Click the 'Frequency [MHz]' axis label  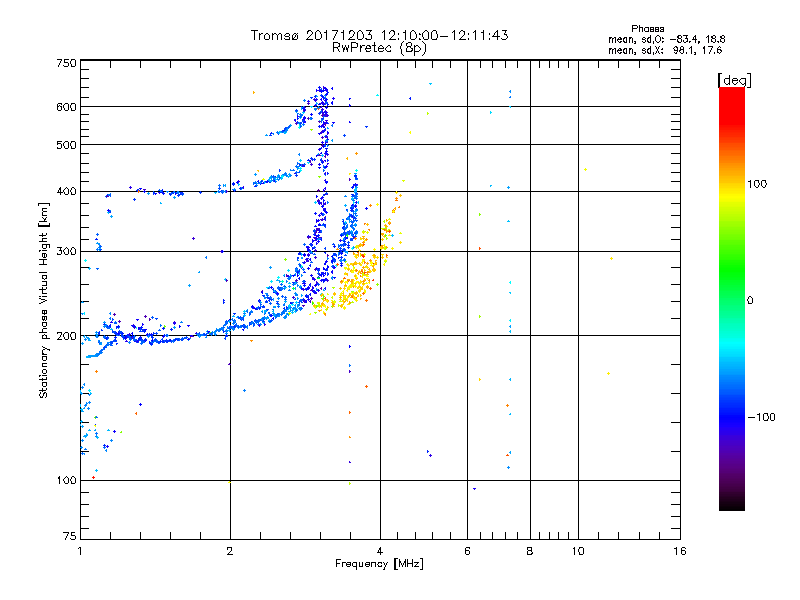click(x=379, y=563)
